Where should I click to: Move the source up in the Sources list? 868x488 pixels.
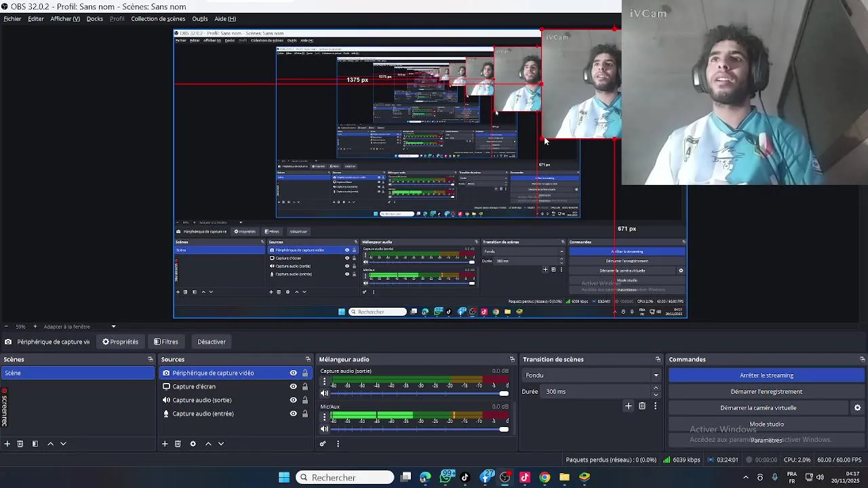[208, 444]
